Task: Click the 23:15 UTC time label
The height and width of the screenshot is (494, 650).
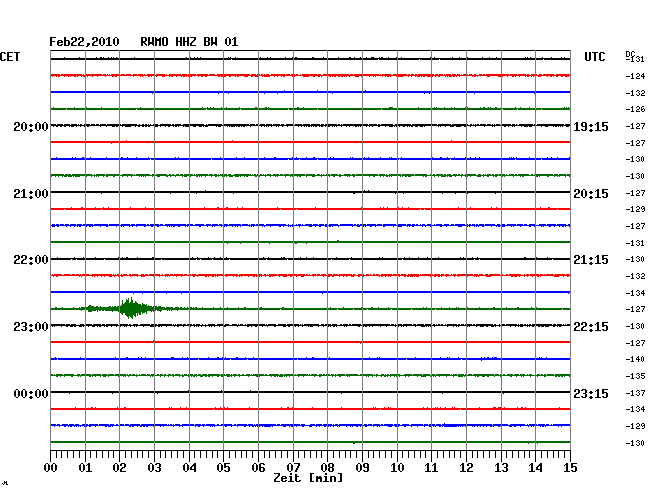Action: 591,393
